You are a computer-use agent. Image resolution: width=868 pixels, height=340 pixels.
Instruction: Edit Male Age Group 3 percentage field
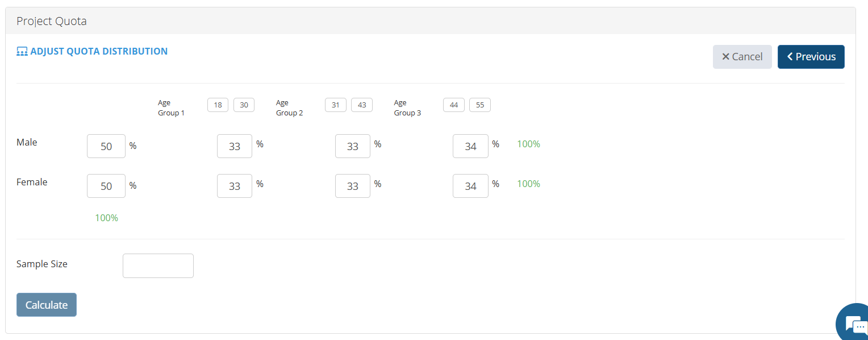click(x=470, y=146)
